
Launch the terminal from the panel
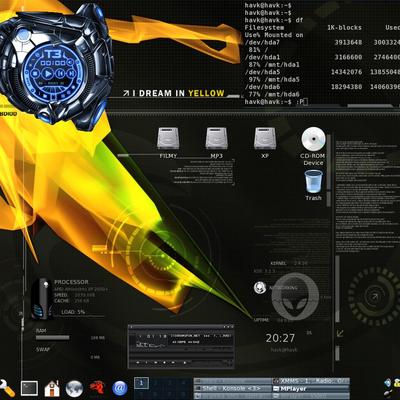pos(29,388)
